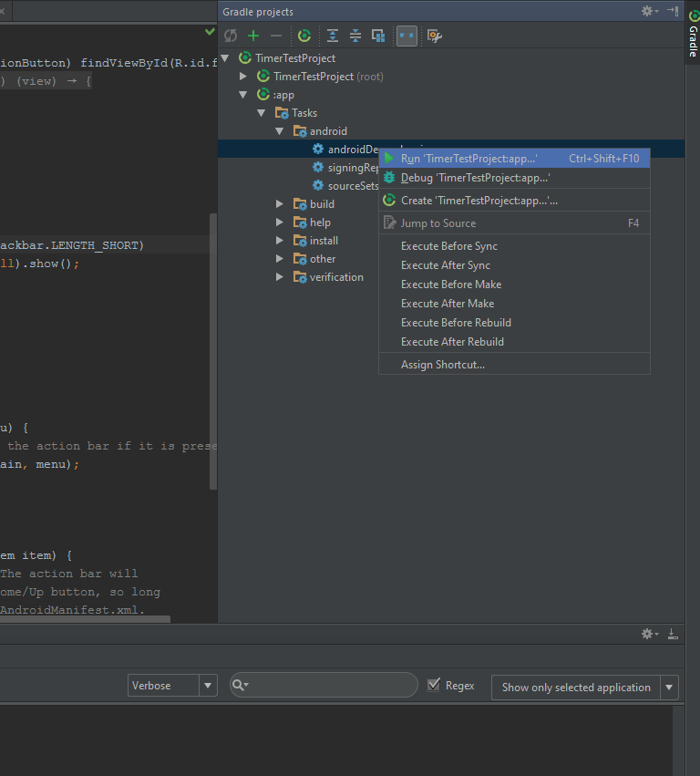Open logcat panel gear settings

click(x=649, y=634)
